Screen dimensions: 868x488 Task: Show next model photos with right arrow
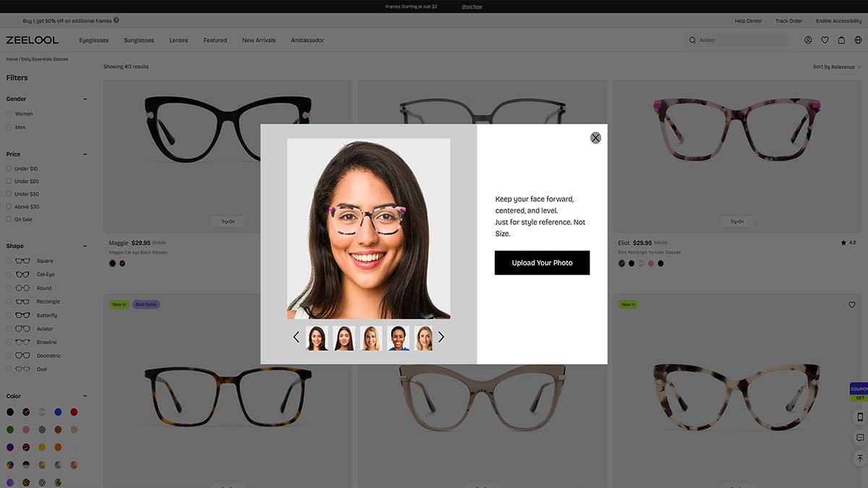[x=441, y=337]
